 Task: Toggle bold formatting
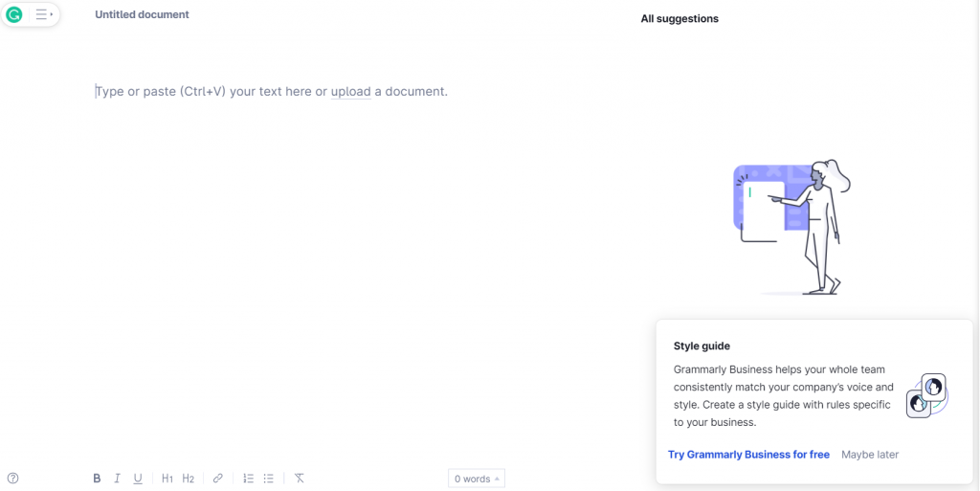[97, 479]
